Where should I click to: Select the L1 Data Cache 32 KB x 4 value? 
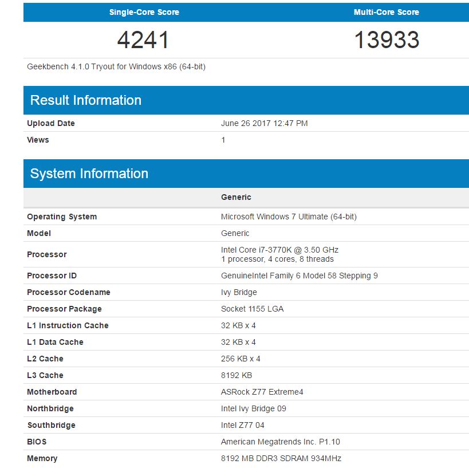tap(238, 342)
